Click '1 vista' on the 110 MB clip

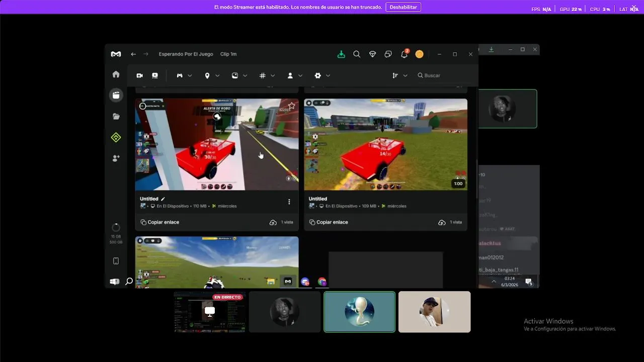pyautogui.click(x=287, y=222)
